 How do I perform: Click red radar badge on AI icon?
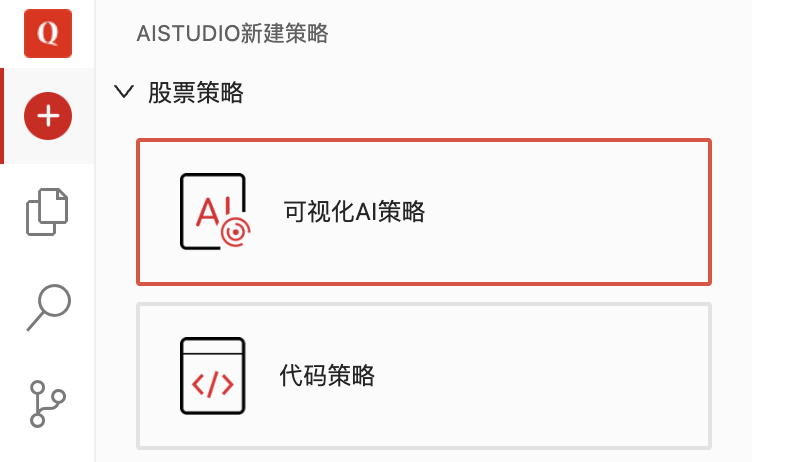coord(236,232)
